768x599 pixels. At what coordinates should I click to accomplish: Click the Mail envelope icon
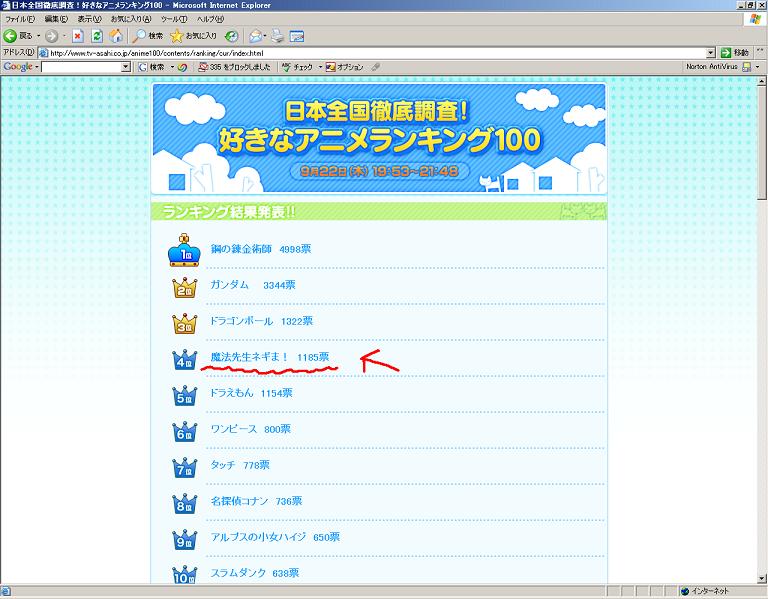click(255, 36)
